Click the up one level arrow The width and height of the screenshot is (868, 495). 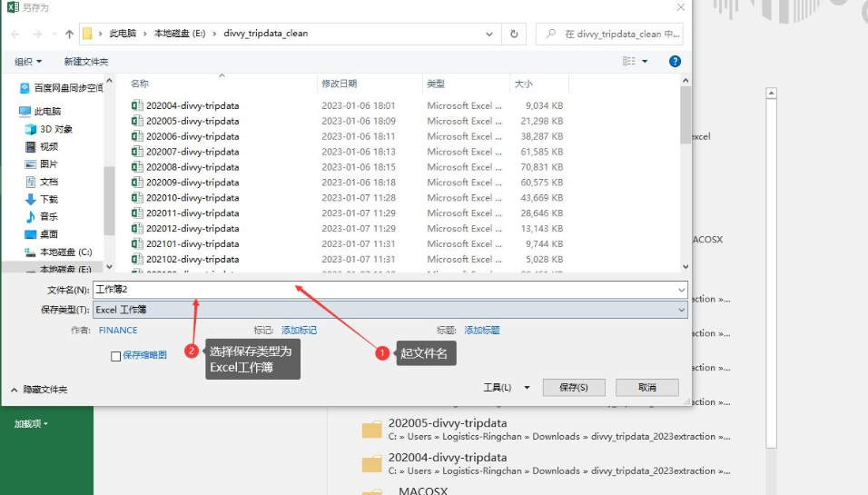pos(69,34)
